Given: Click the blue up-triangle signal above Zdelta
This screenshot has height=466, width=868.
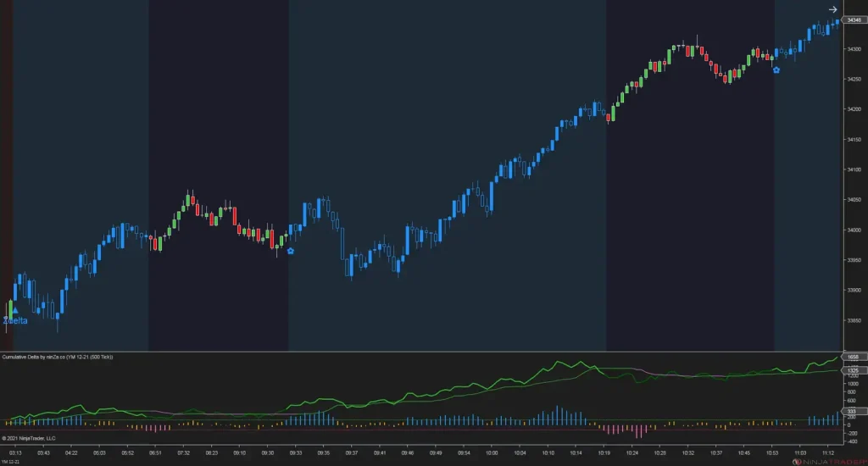Looking at the screenshot, I should pyautogui.click(x=15, y=311).
